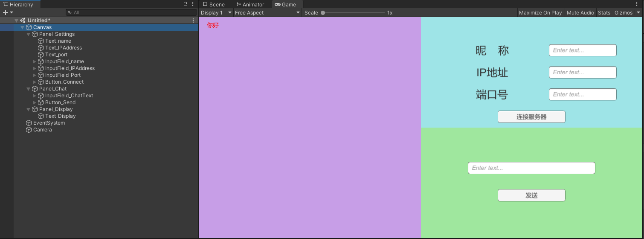This screenshot has height=239, width=644.
Task: Click the cube icon of Panel_Chat
Action: (35, 89)
